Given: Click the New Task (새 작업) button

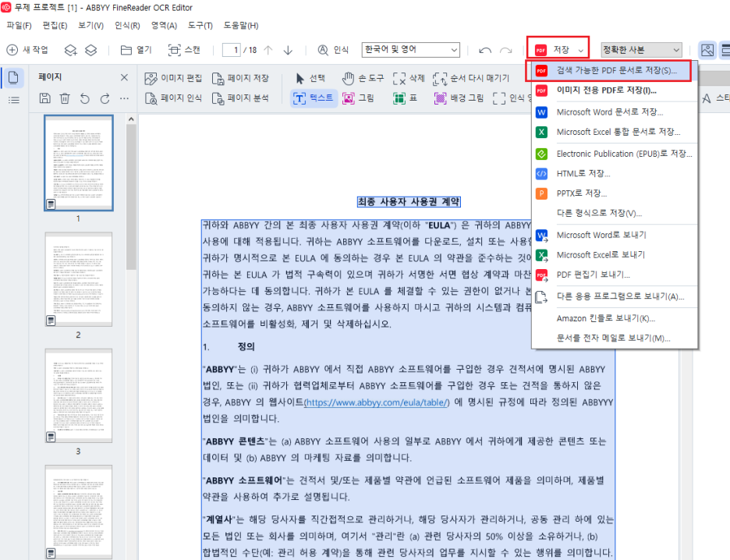Looking at the screenshot, I should pyautogui.click(x=27, y=50).
